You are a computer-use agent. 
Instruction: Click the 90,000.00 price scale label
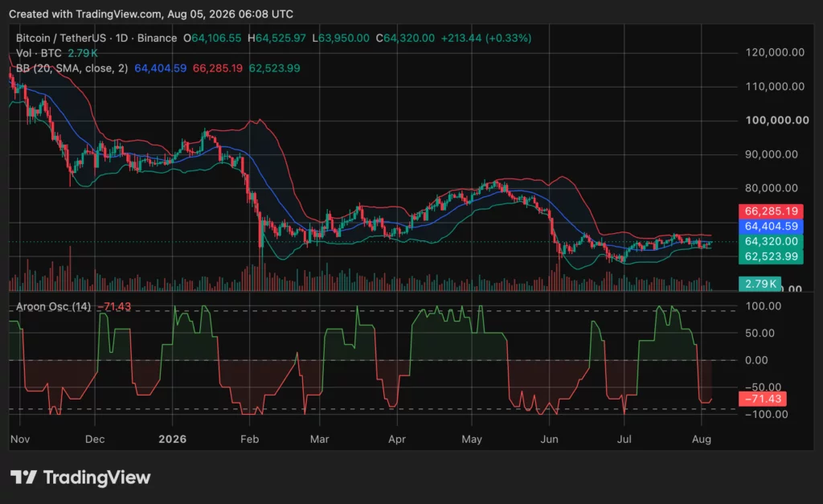pyautogui.click(x=772, y=154)
